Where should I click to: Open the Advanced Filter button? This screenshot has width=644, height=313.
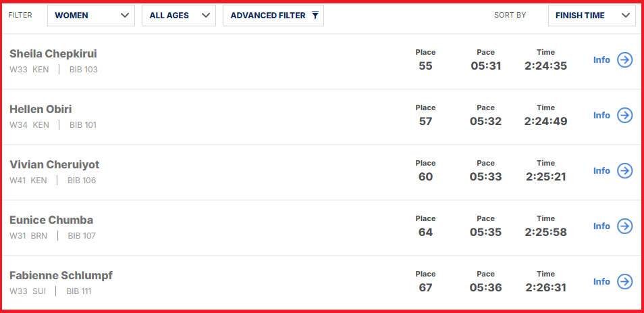click(273, 16)
